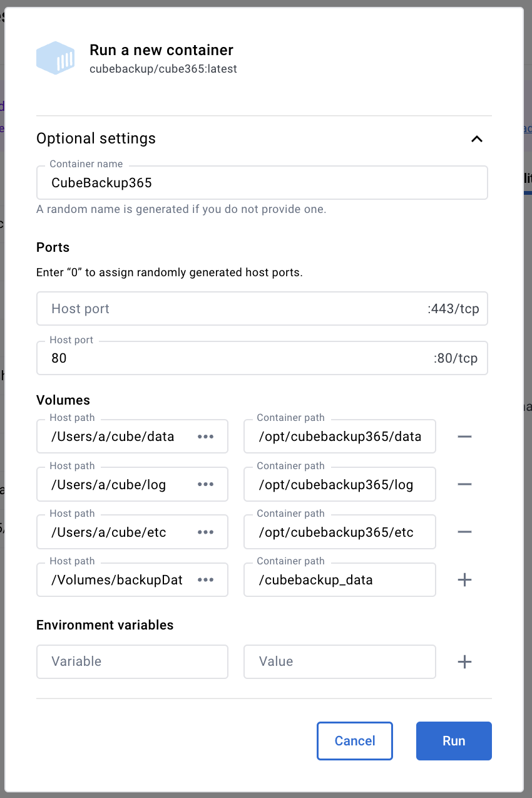Viewport: 532px width, 798px height.
Task: Browse host path for /Users/a/cube/etc
Action: (206, 532)
